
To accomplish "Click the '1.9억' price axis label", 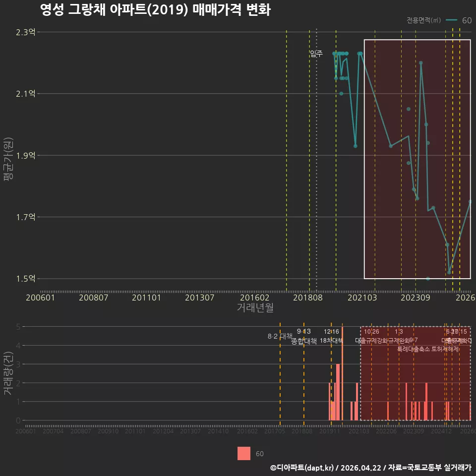I will pyautogui.click(x=25, y=155).
